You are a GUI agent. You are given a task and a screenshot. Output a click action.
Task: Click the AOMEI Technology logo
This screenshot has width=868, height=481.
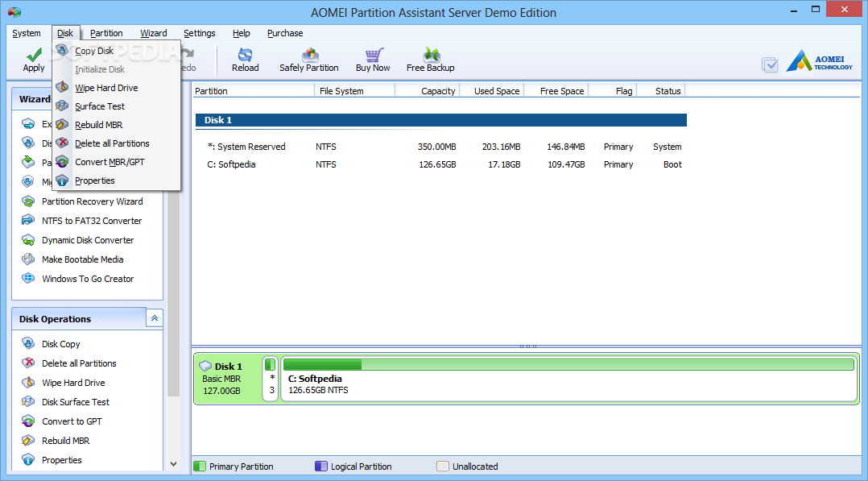[820, 60]
